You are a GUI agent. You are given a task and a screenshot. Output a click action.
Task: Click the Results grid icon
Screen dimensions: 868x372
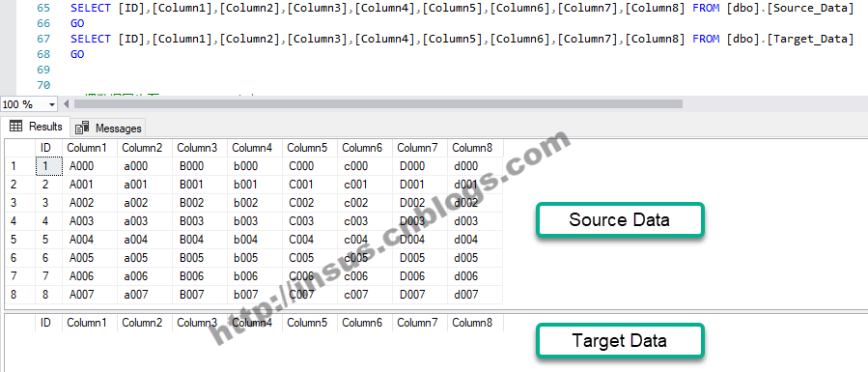click(x=16, y=127)
